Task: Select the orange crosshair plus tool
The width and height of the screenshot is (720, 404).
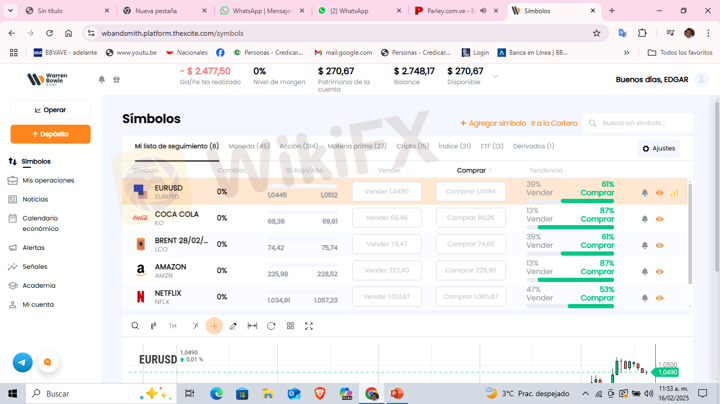Action: click(214, 326)
